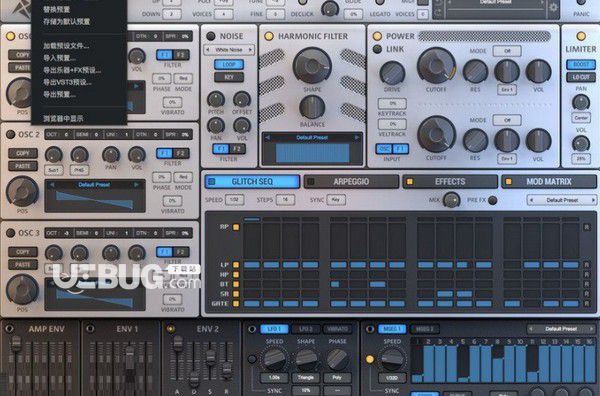Image resolution: width=600 pixels, height=396 pixels.
Task: Toggle the Limiter BOOST button
Action: tap(580, 64)
